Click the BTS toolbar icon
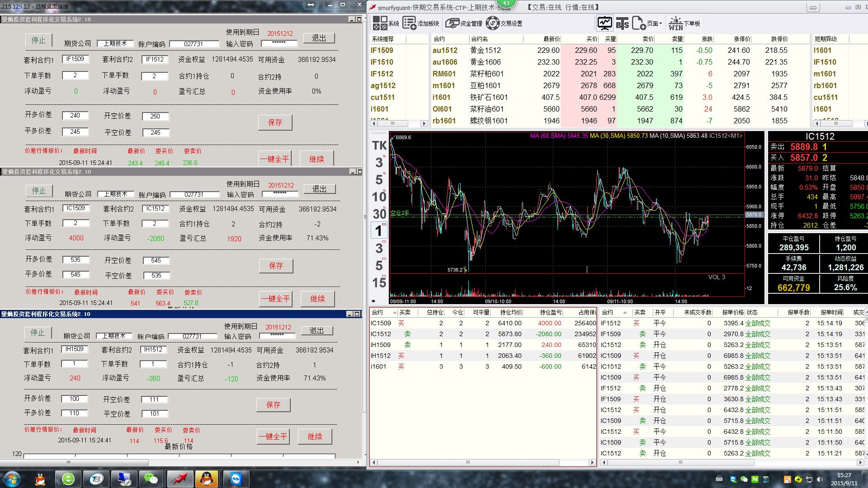The width and height of the screenshot is (868, 488). point(622,23)
